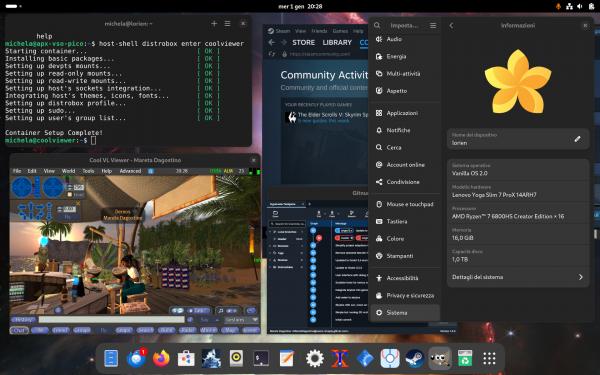Select Applicazioni in Settings sidebar

pyautogui.click(x=405, y=113)
